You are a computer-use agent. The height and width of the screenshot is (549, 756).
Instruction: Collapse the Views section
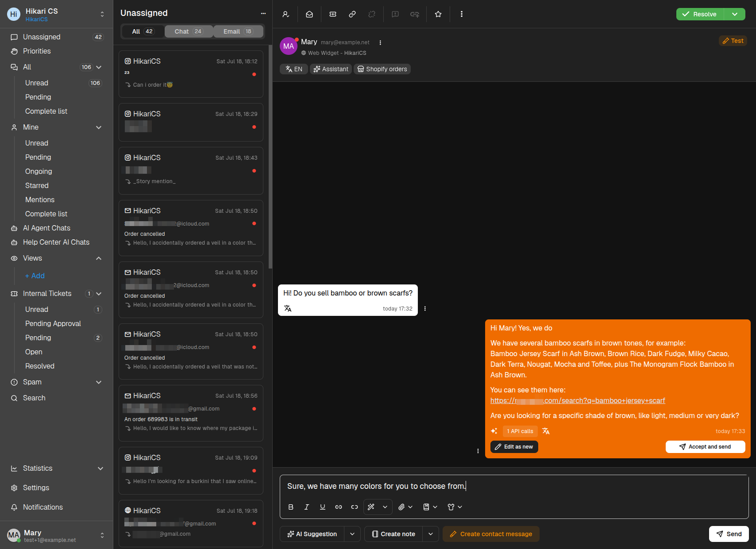pos(99,258)
